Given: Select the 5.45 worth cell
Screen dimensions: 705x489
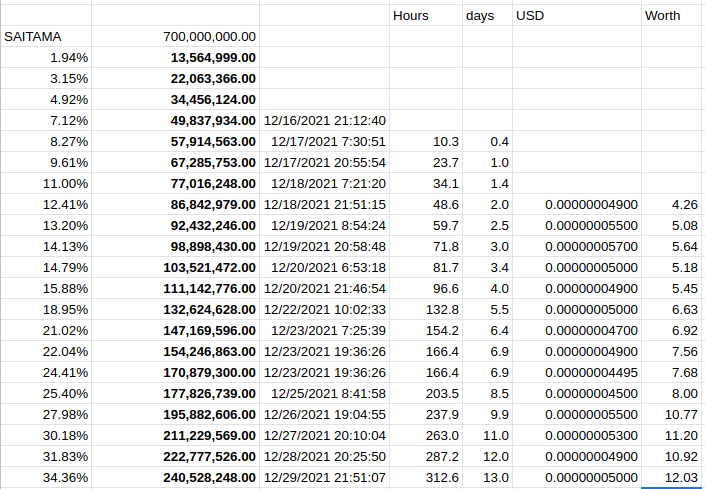Looking at the screenshot, I should (673, 288).
